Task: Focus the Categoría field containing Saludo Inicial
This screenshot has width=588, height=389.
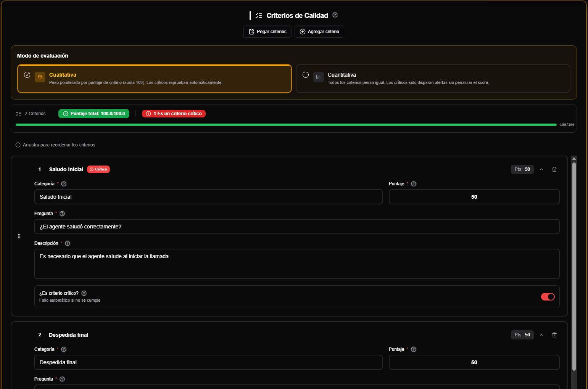Action: coord(208,197)
